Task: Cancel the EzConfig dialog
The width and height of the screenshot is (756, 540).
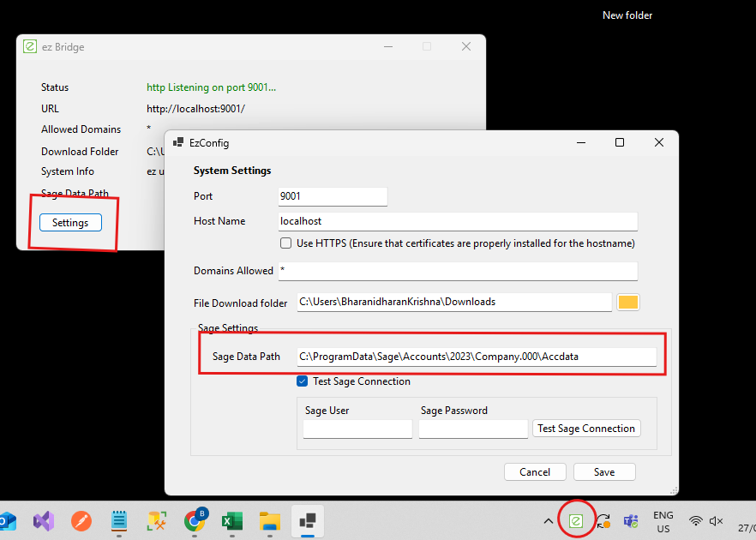Action: 535,472
